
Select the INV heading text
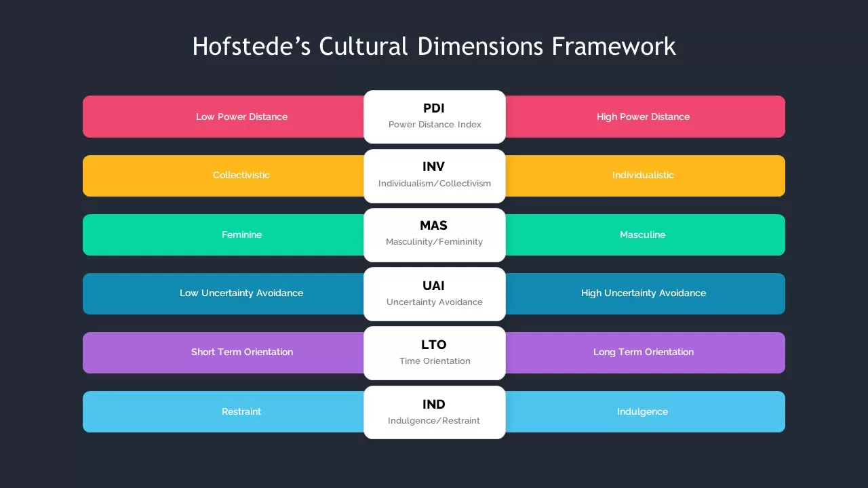pyautogui.click(x=434, y=167)
